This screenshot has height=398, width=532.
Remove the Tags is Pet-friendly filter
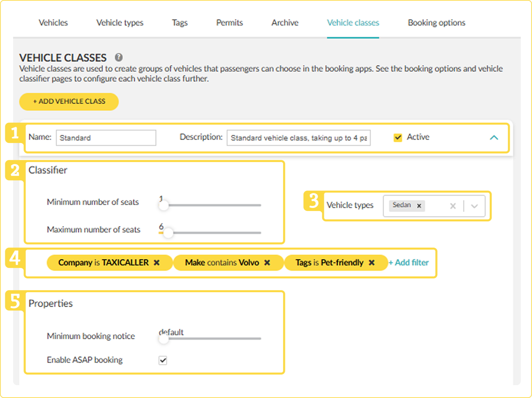click(x=371, y=263)
